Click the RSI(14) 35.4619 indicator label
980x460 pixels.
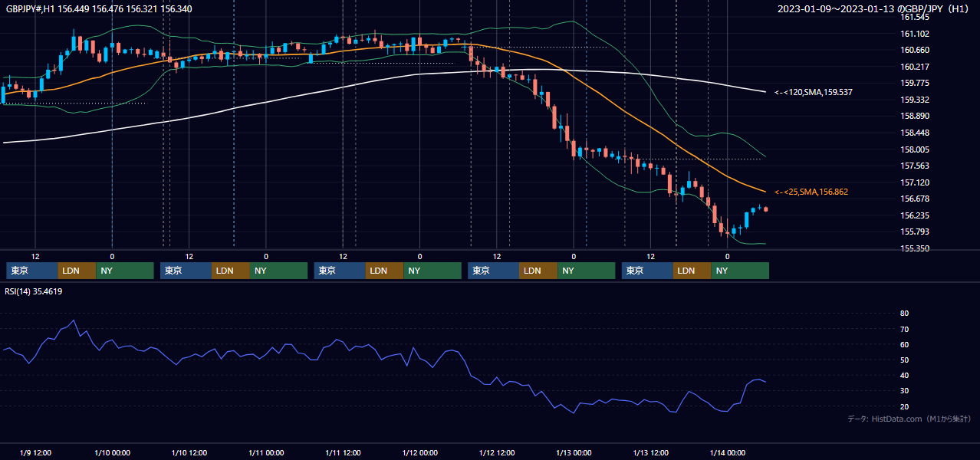pyautogui.click(x=34, y=291)
